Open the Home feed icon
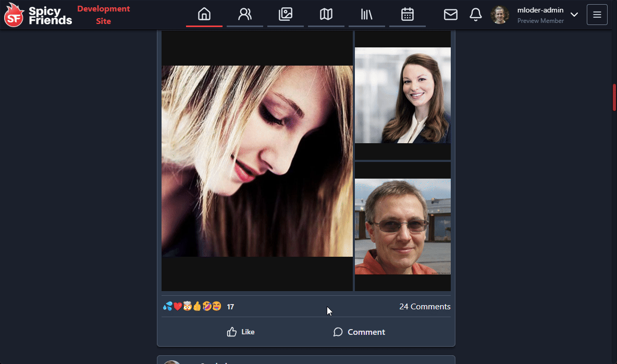 (x=204, y=15)
